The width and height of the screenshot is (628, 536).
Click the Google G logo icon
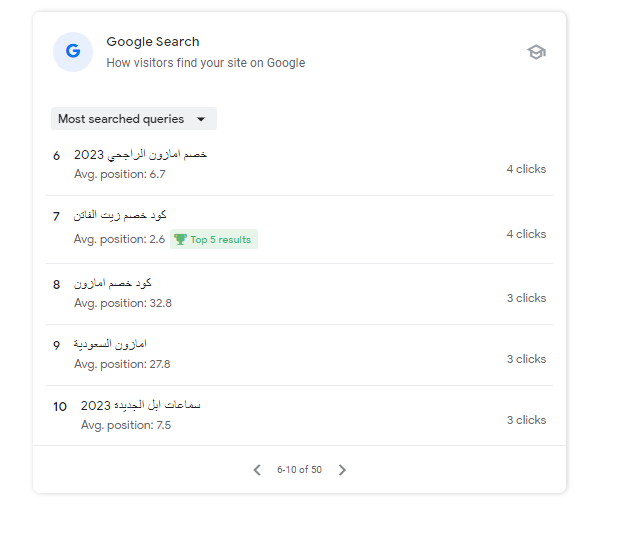click(73, 52)
